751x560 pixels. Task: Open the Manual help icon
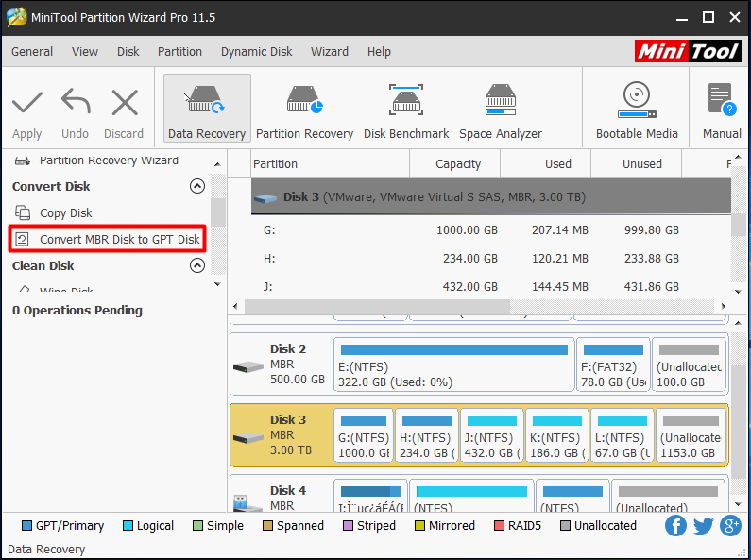click(x=723, y=99)
